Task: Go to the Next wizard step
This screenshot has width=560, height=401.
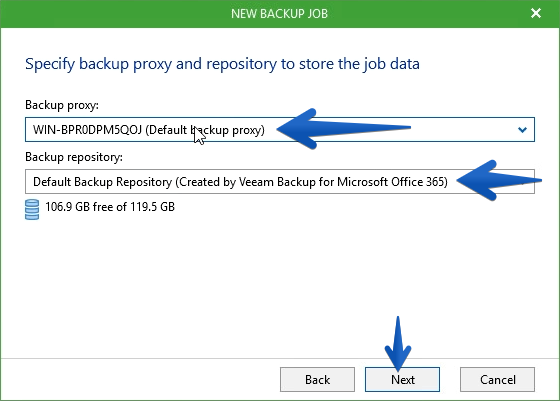Action: tap(402, 379)
